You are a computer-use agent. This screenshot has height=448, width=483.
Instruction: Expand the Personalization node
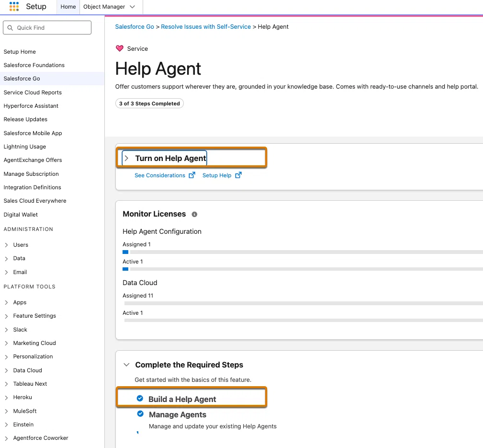(7, 357)
